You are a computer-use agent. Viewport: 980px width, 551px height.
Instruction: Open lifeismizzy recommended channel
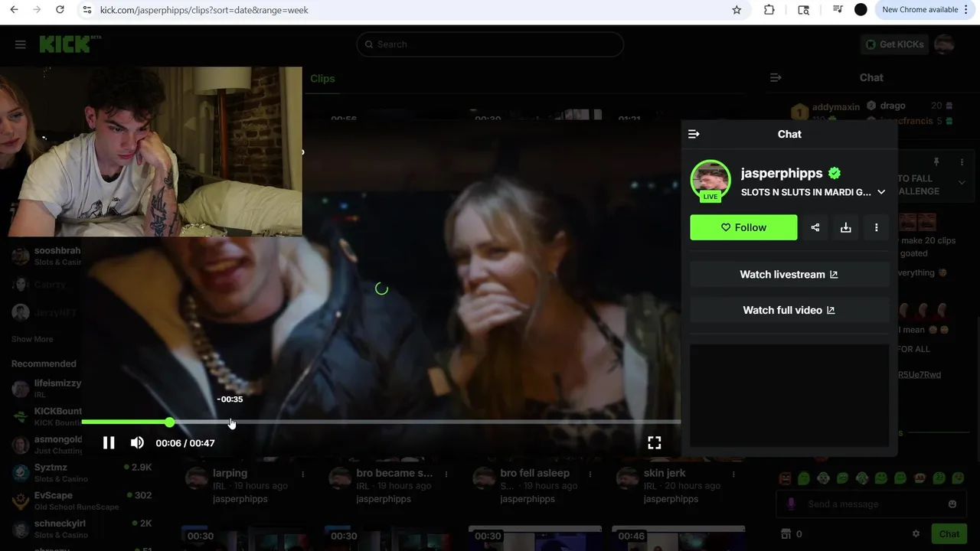pyautogui.click(x=47, y=388)
